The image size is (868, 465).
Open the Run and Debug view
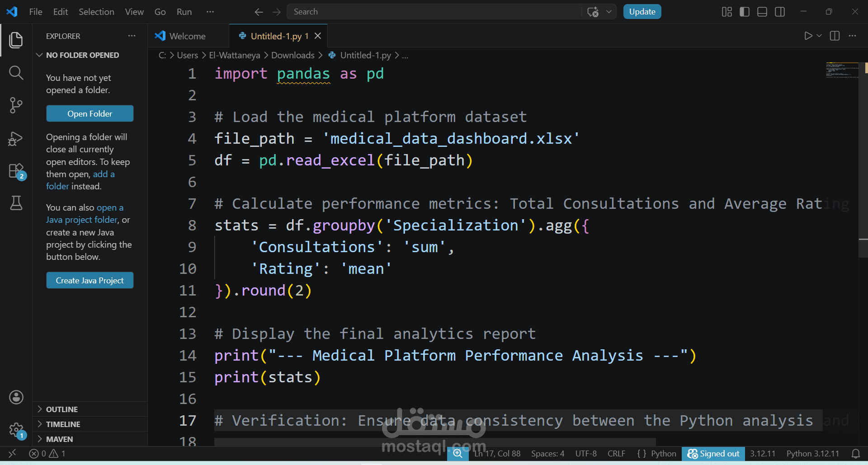pyautogui.click(x=16, y=138)
